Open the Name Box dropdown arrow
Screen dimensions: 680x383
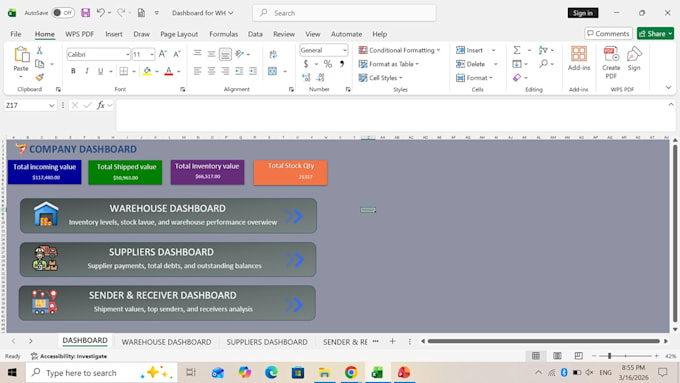(x=52, y=105)
